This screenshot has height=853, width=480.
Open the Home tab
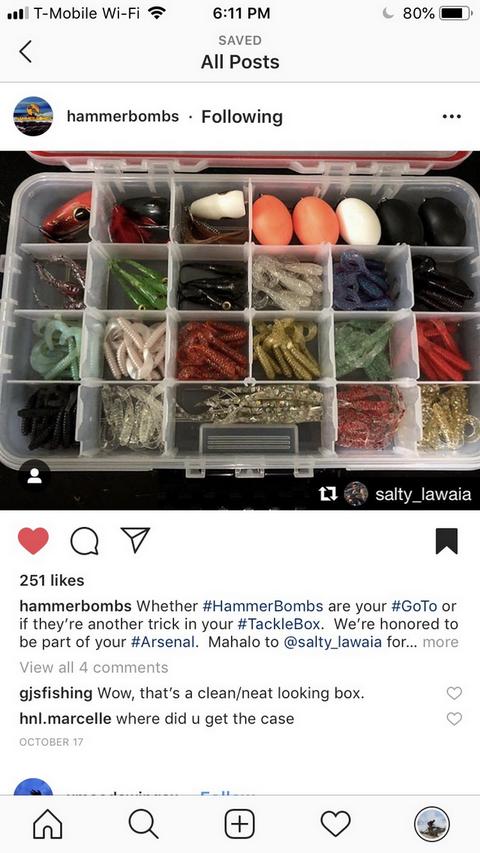tap(48, 824)
